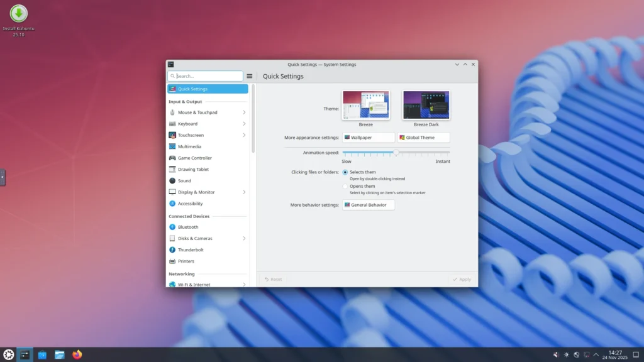Image resolution: width=644 pixels, height=362 pixels.
Task: Click the Wallpaper settings button
Action: [x=368, y=137]
